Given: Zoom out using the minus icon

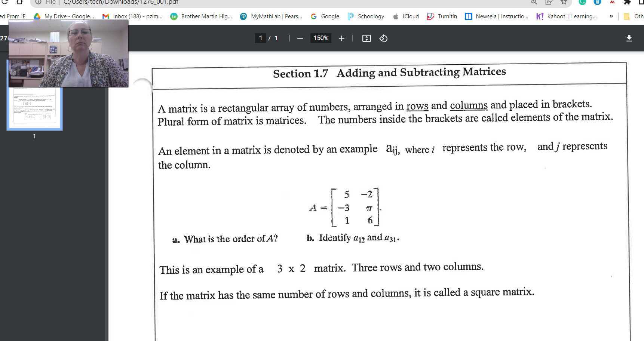Looking at the screenshot, I should (300, 38).
